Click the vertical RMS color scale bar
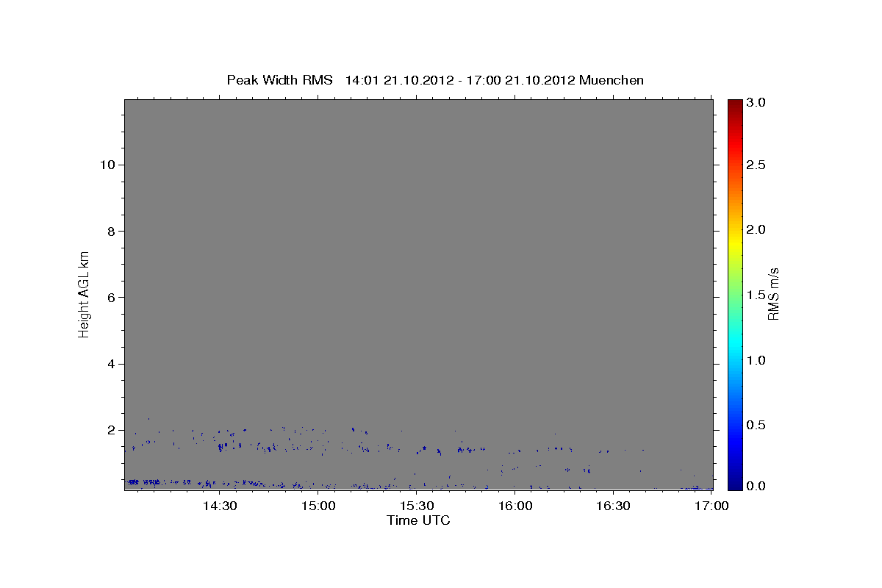The height and width of the screenshot is (588, 882). (x=735, y=294)
